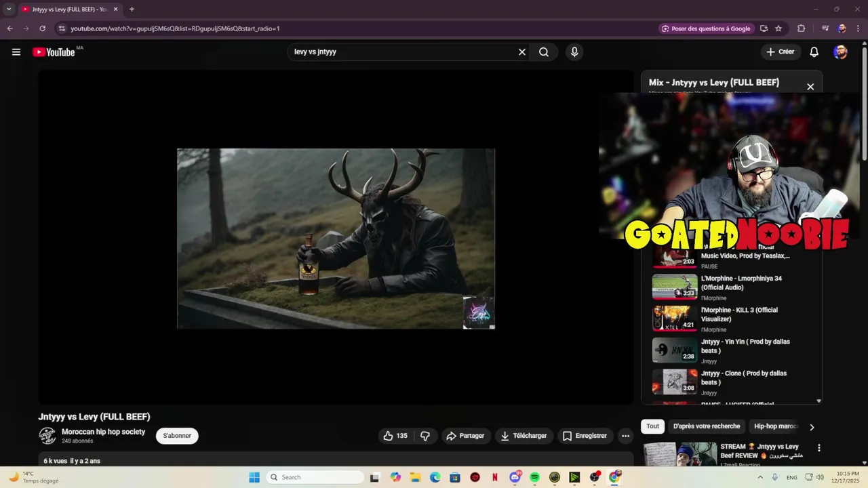This screenshot has height=488, width=868.
Task: Dislike the video
Action: [x=425, y=436]
